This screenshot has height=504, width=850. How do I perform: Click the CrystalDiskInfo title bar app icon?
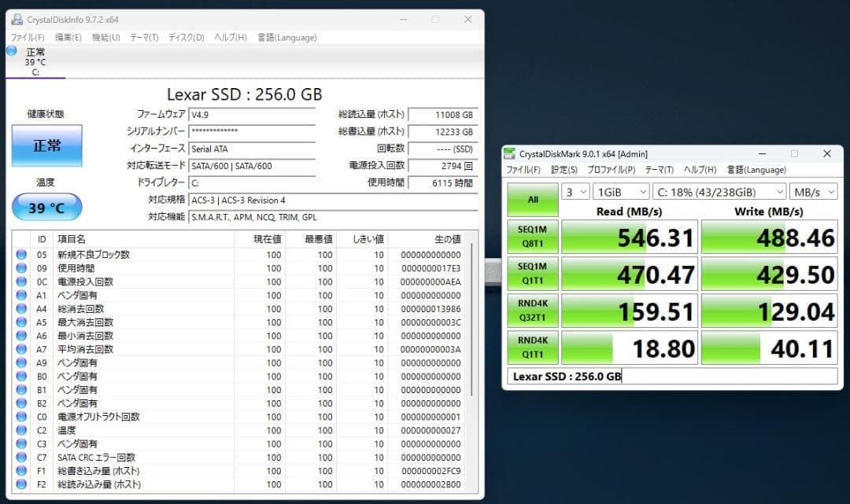coord(17,19)
